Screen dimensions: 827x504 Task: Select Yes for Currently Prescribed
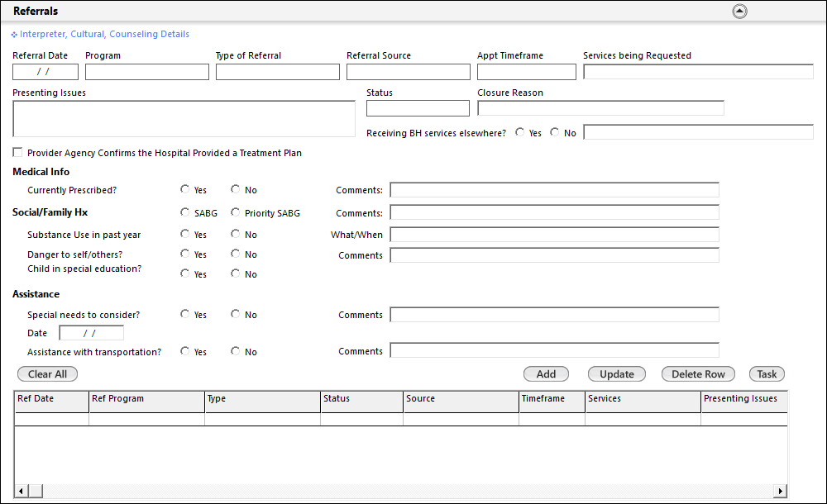pyautogui.click(x=185, y=190)
